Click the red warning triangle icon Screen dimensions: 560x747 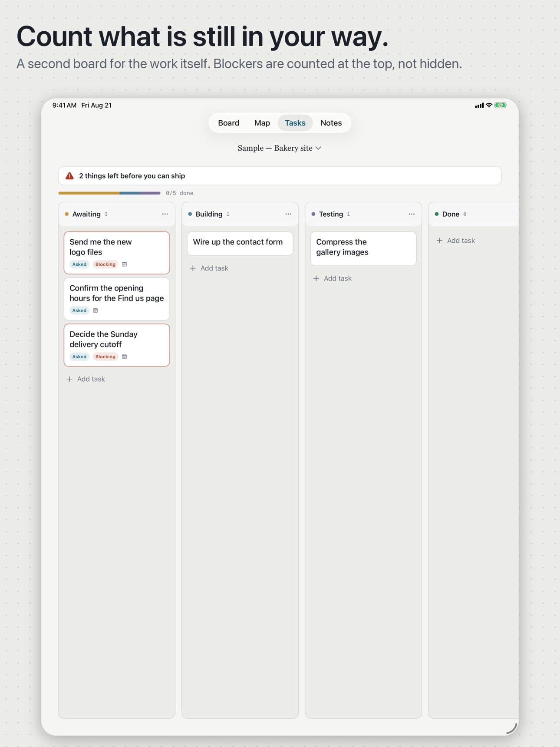point(69,176)
